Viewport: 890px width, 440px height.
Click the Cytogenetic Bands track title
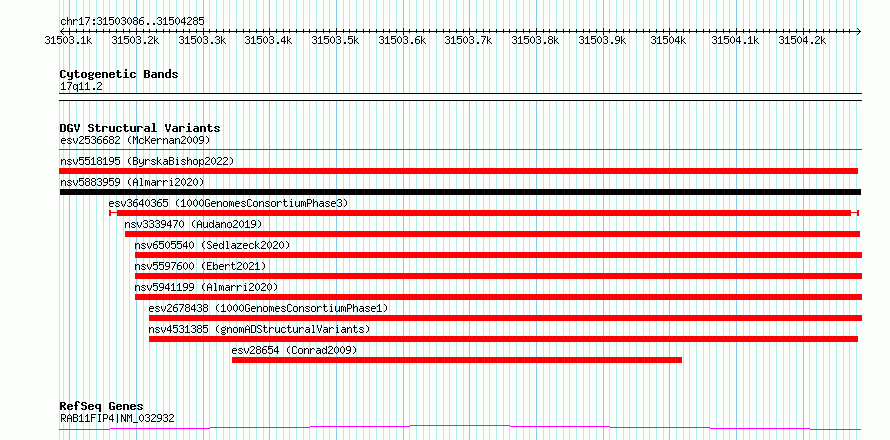point(119,74)
